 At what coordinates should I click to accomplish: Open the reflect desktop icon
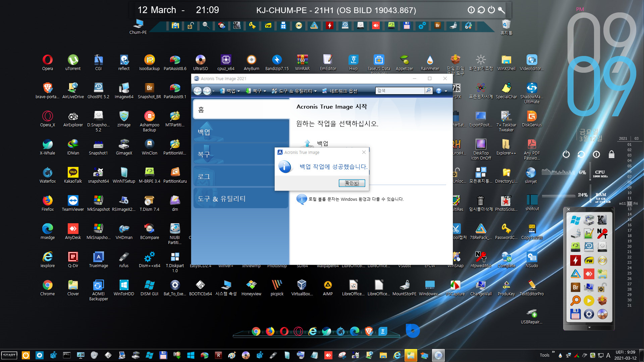point(124,62)
